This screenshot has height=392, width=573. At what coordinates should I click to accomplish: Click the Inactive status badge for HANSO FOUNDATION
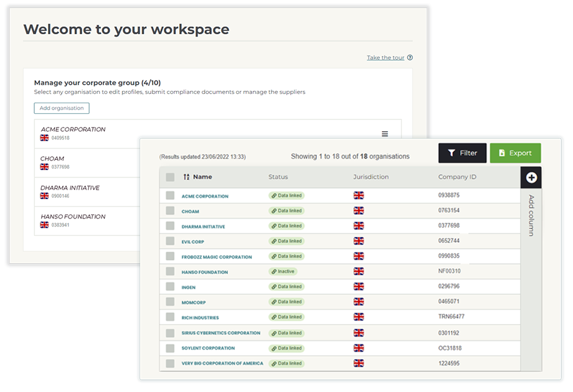[283, 271]
